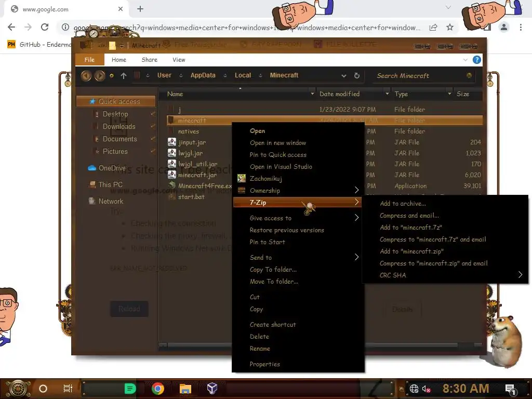This screenshot has height=399, width=532.
Task: Open green notes app on taskbar
Action: pyautogui.click(x=130, y=389)
